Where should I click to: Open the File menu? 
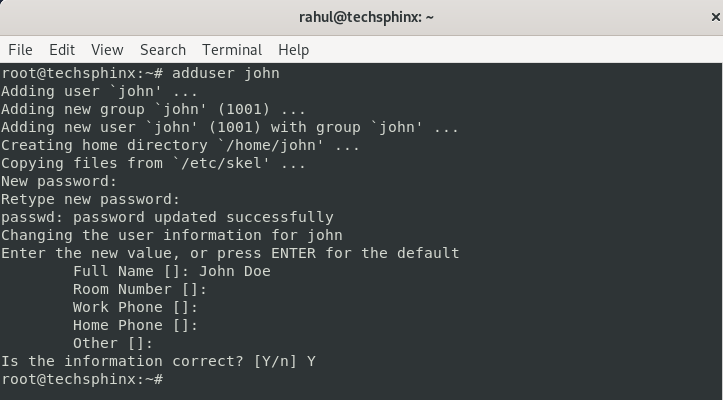pyautogui.click(x=20, y=50)
